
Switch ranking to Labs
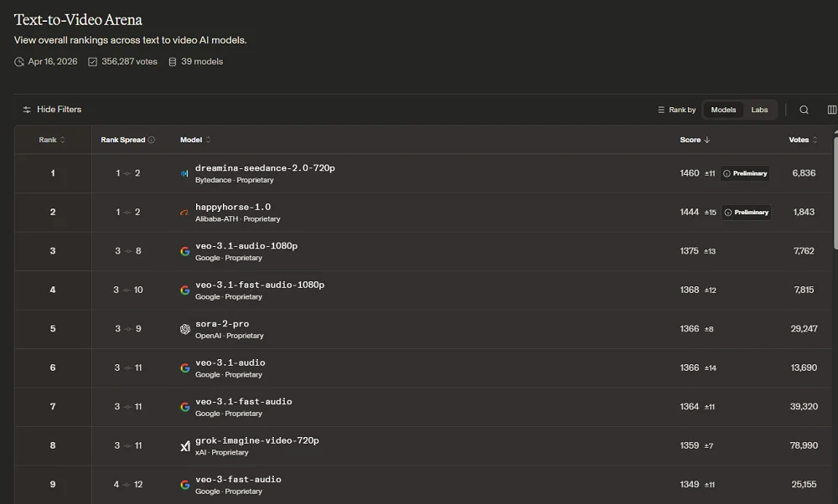click(x=759, y=110)
